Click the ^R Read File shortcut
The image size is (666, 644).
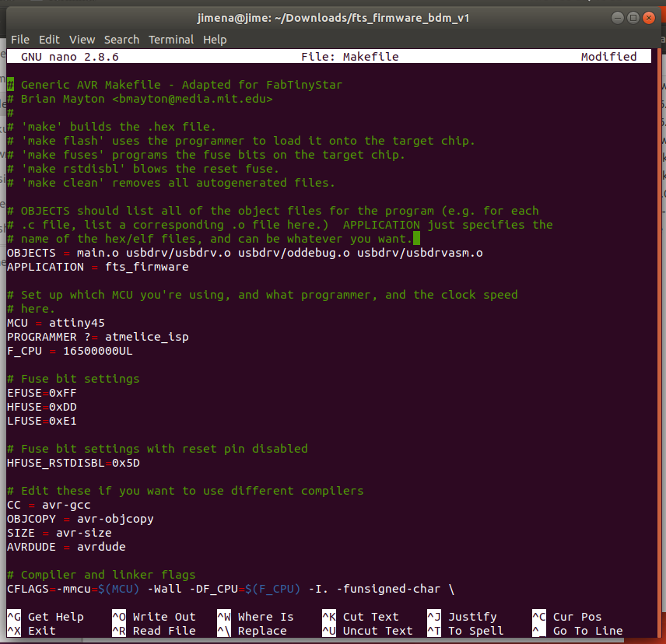[154, 631]
